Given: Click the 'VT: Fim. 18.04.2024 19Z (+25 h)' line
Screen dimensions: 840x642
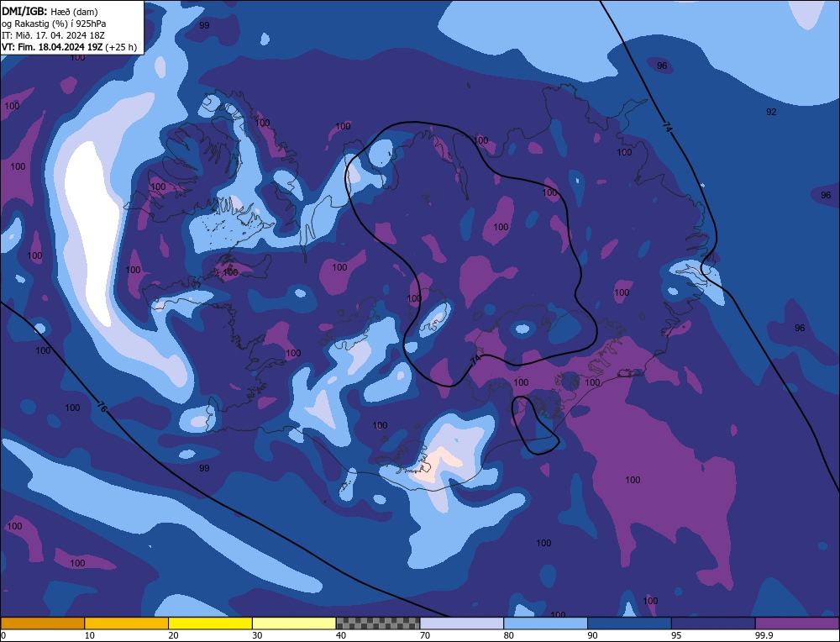Looking at the screenshot, I should (x=69, y=47).
